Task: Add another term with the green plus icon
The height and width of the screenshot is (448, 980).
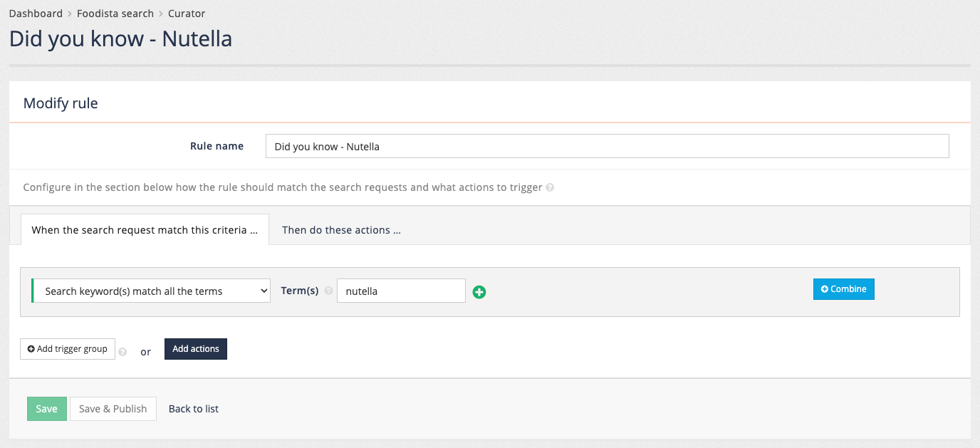Action: pos(479,292)
